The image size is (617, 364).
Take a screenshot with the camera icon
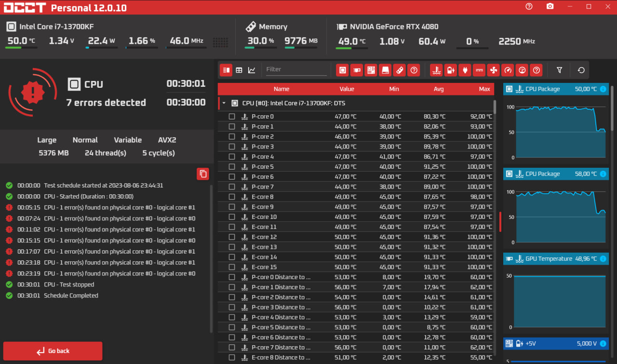[550, 6]
